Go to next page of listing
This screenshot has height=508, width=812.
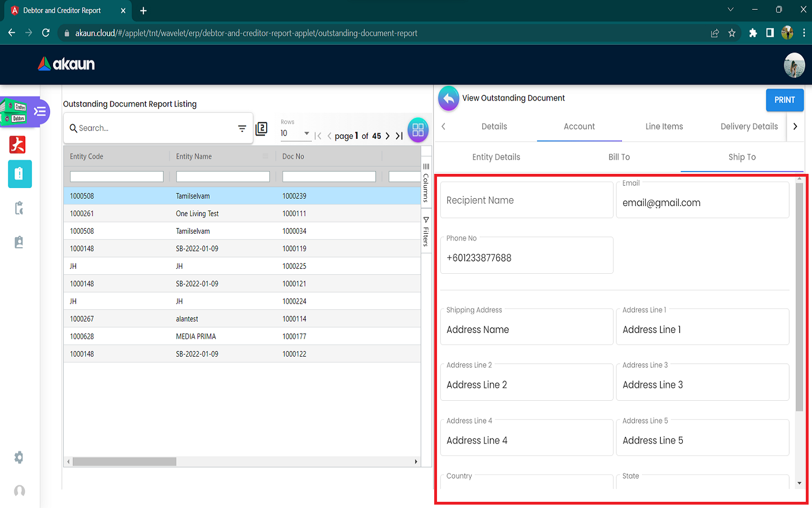[387, 136]
